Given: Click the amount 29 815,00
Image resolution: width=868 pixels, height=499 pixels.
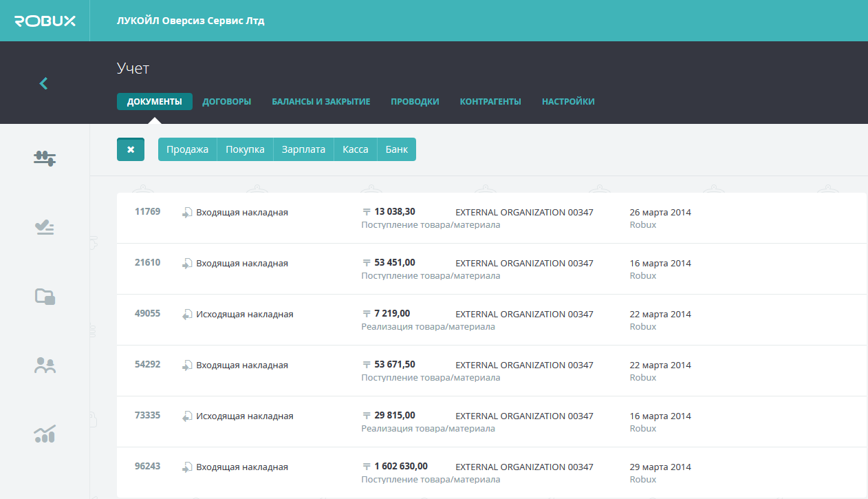Looking at the screenshot, I should [x=395, y=415].
